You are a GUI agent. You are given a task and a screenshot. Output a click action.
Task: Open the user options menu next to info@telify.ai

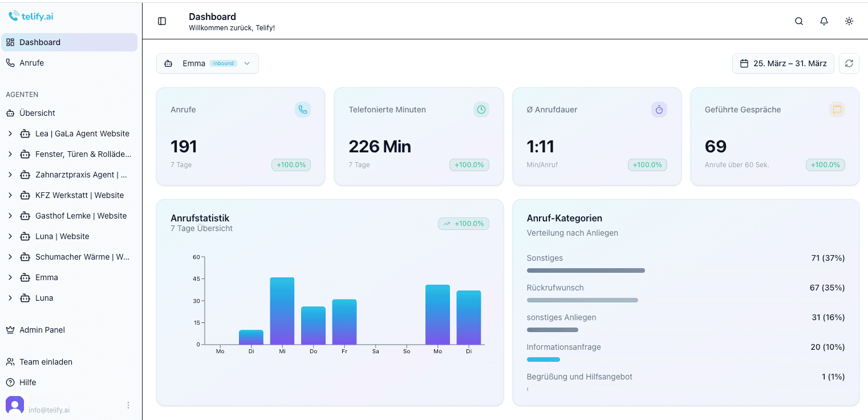coord(128,405)
